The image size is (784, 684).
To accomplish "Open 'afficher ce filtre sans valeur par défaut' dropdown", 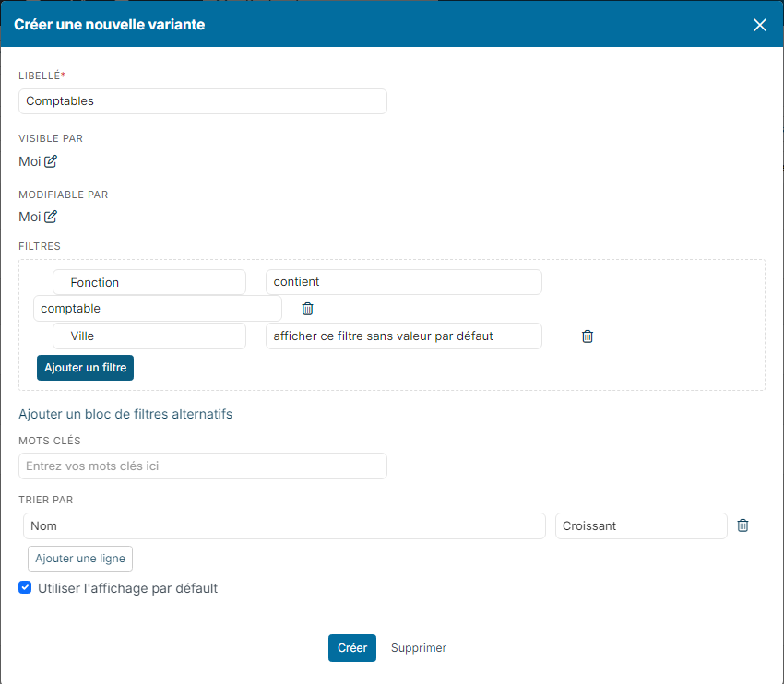I will (x=403, y=336).
